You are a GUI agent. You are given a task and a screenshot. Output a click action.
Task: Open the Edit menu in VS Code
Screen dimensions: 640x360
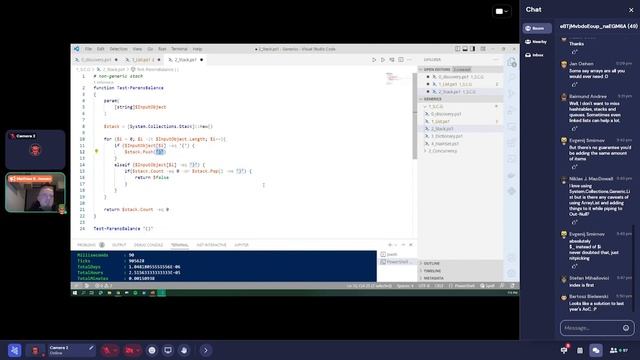tap(100, 49)
